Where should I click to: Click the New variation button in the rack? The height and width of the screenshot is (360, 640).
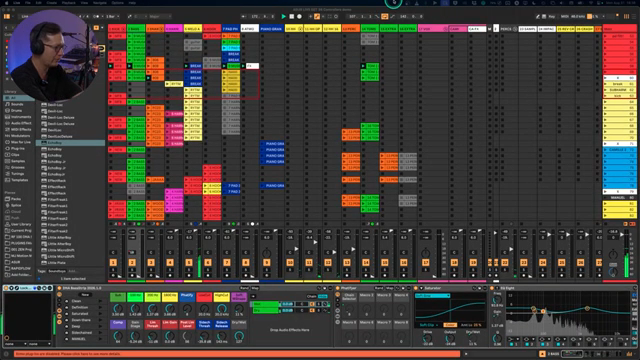pos(85,295)
